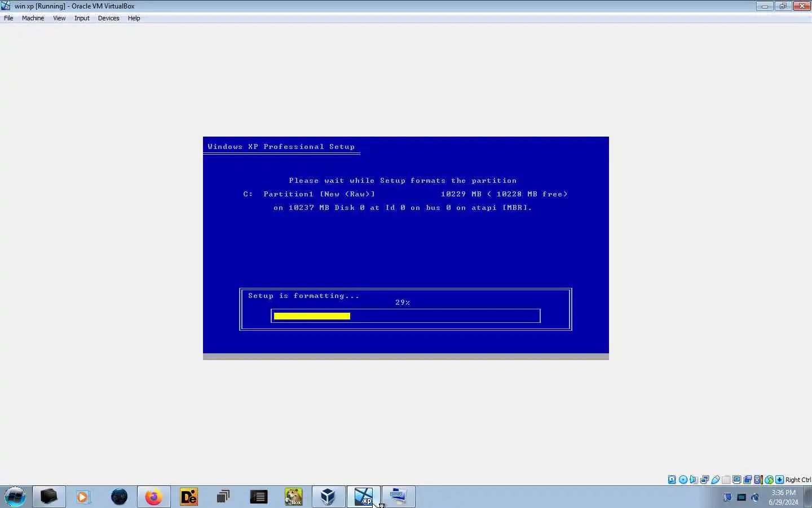Open the Box dog-icon taskbar app
Screen dimensions: 812x508
(293, 497)
